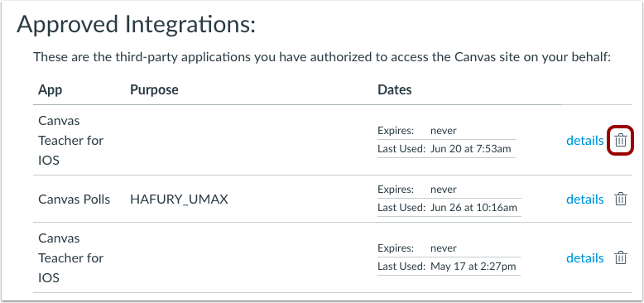Image resolution: width=644 pixels, height=303 pixels.
Task: Click the Expires label in the bottom row
Action: tap(396, 248)
